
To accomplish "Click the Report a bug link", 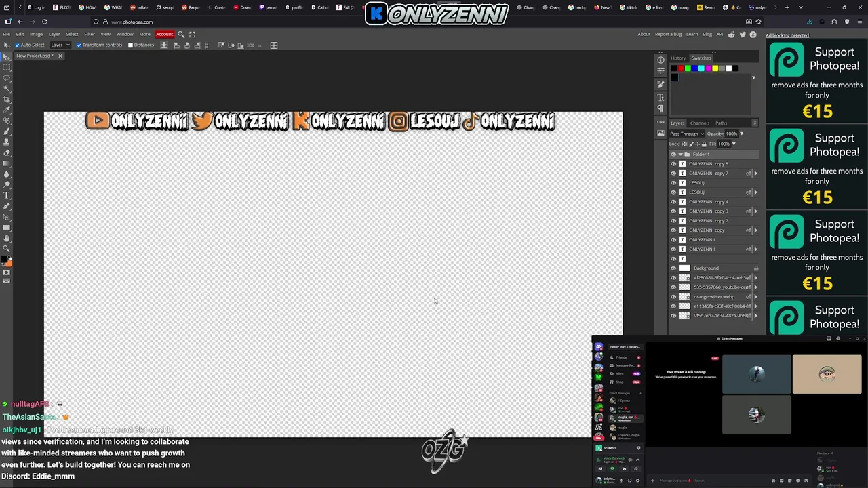I will pyautogui.click(x=668, y=34).
